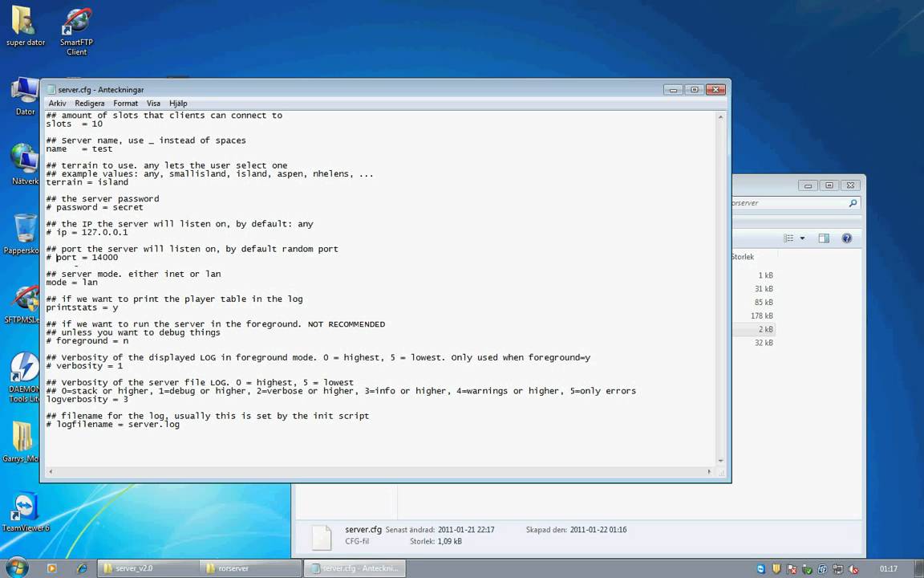Click the line 'name = test'

click(79, 149)
